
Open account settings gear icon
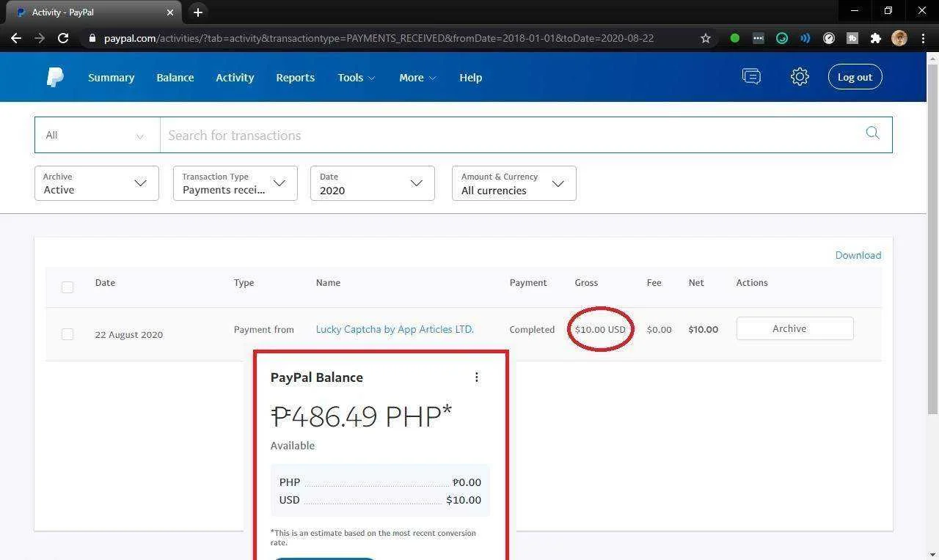coord(800,76)
